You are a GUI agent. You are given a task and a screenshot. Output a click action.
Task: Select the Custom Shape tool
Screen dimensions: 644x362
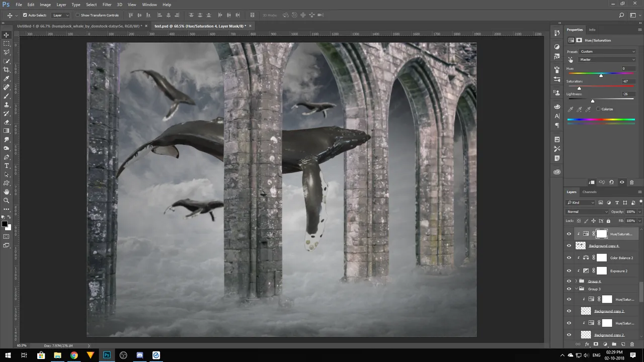(7, 183)
